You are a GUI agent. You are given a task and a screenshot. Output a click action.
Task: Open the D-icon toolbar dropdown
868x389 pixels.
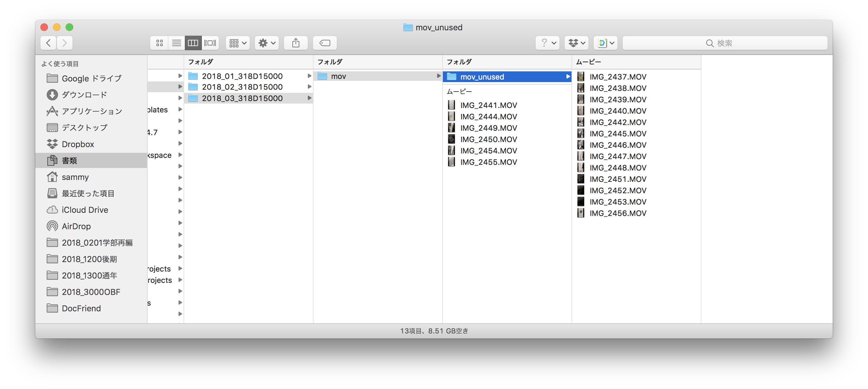[x=605, y=43]
